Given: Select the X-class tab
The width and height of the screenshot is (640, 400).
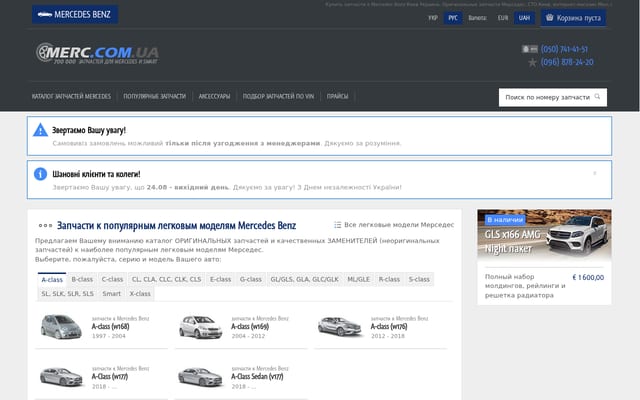Looking at the screenshot, I should pos(140,293).
